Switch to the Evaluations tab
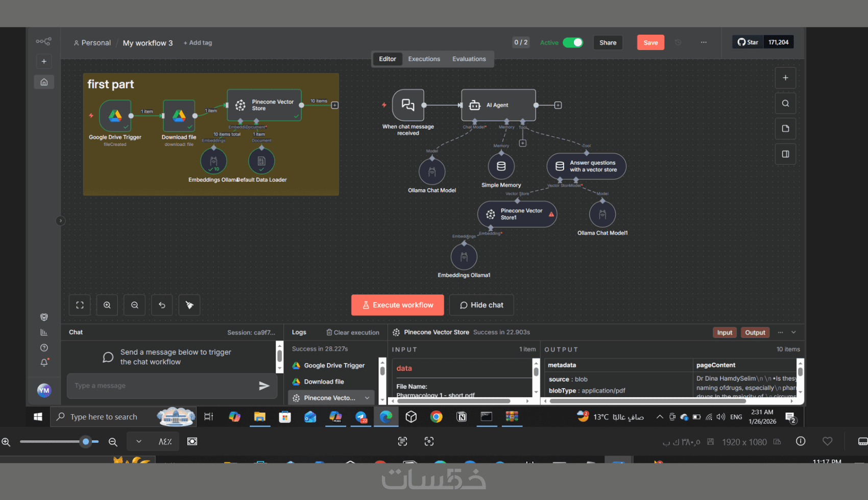868x500 pixels. 469,59
